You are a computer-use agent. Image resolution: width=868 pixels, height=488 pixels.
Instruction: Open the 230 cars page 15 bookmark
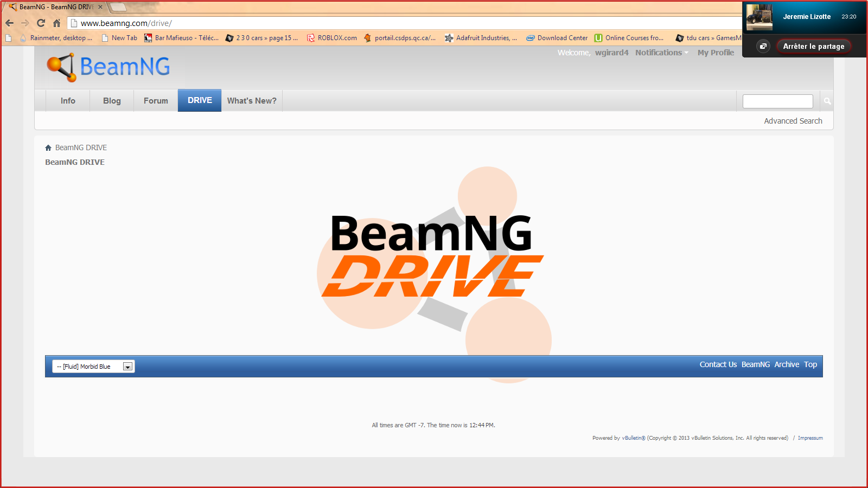point(261,38)
